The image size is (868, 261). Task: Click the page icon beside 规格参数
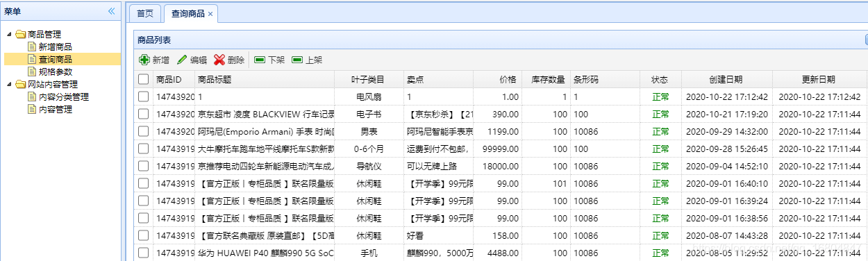(32, 72)
